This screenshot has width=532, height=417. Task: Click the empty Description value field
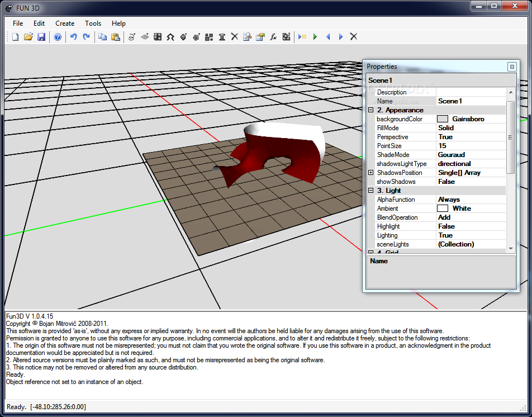(471, 92)
